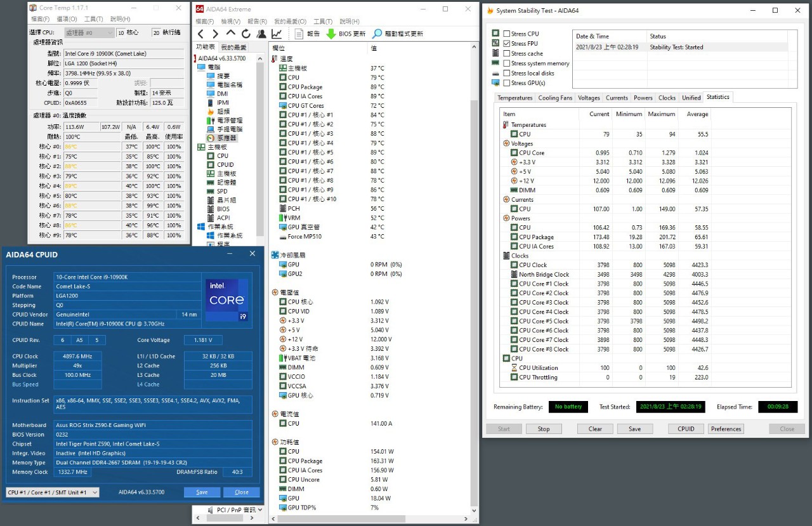Open the PCI / PnP 音訊 dropdown arrow
812x526 pixels.
pyautogui.click(x=259, y=510)
